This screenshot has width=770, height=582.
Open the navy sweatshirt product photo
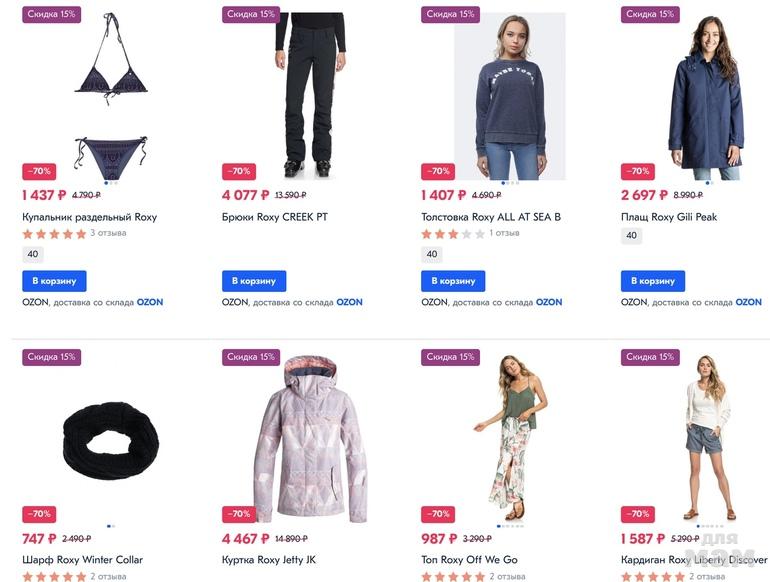510,96
